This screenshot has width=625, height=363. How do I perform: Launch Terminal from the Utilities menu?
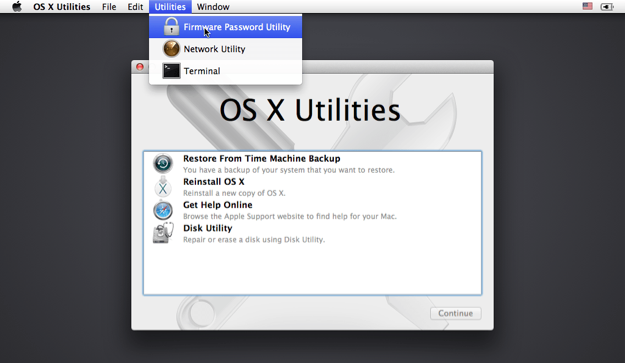226,71
